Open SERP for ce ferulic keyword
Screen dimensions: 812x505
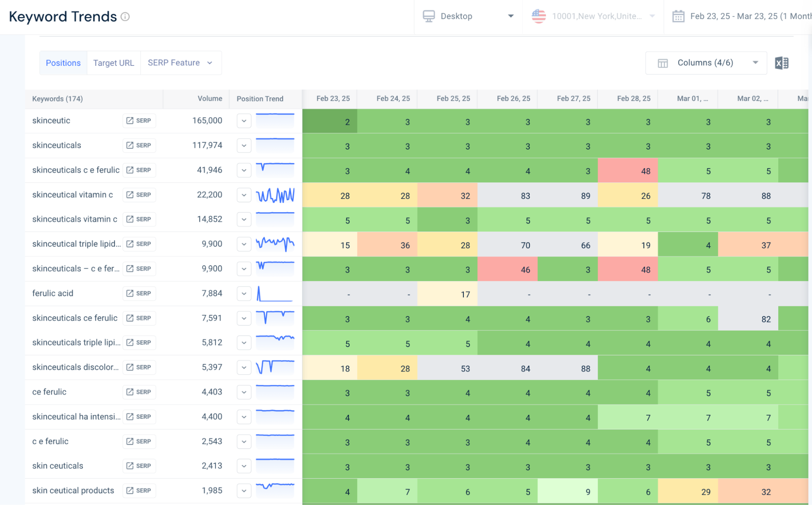pyautogui.click(x=139, y=392)
